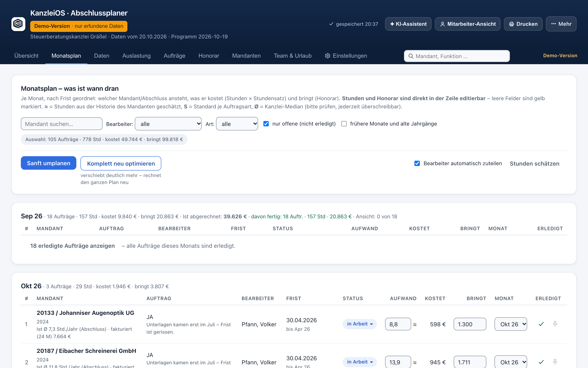
Task: Open the Mandanten tab
Action: [246, 56]
